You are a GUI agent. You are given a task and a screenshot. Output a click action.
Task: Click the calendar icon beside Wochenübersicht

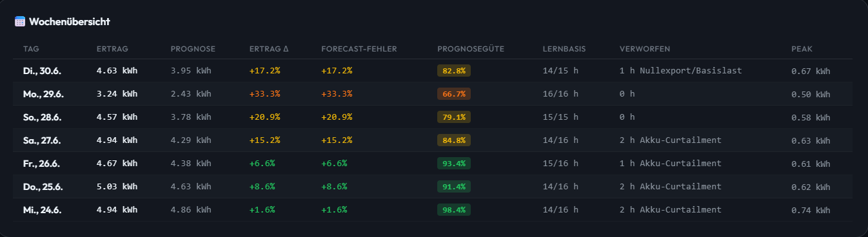click(x=20, y=21)
